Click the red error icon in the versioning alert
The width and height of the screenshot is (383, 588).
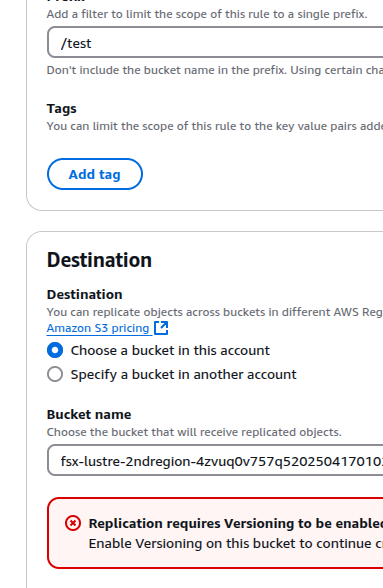(73, 523)
